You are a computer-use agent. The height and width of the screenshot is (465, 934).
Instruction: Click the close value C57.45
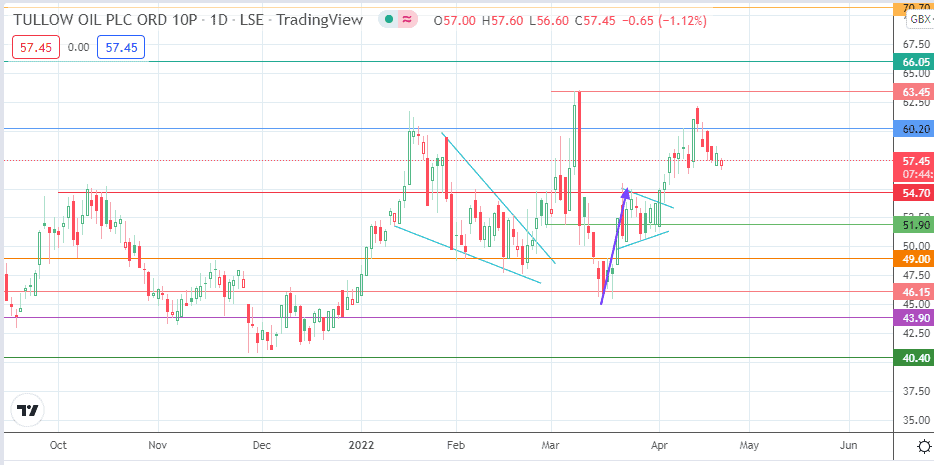[x=596, y=21]
